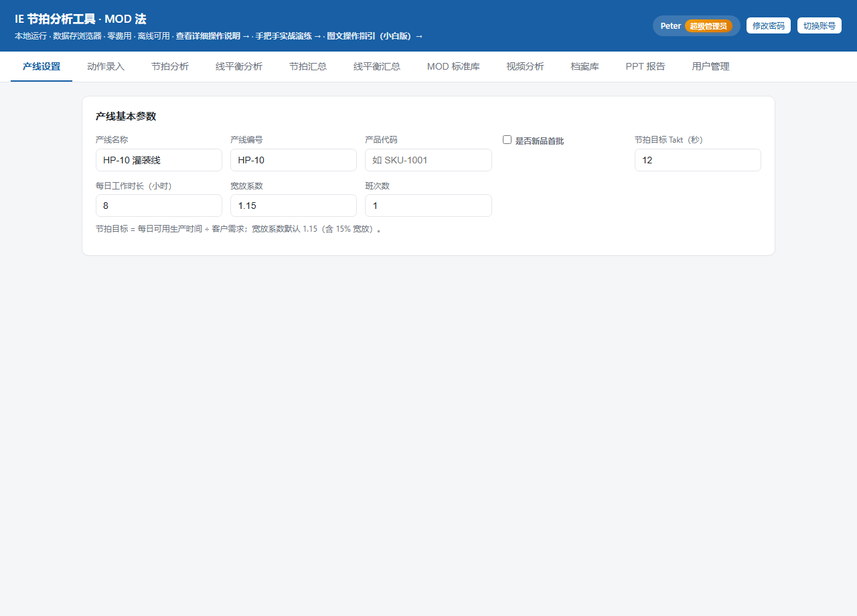Open the 动作录入 tab

(106, 67)
